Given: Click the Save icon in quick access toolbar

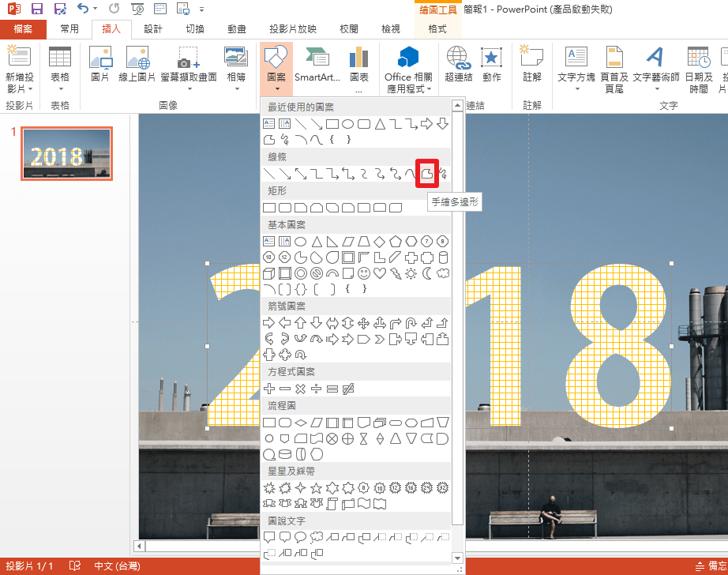Looking at the screenshot, I should click(x=37, y=9).
